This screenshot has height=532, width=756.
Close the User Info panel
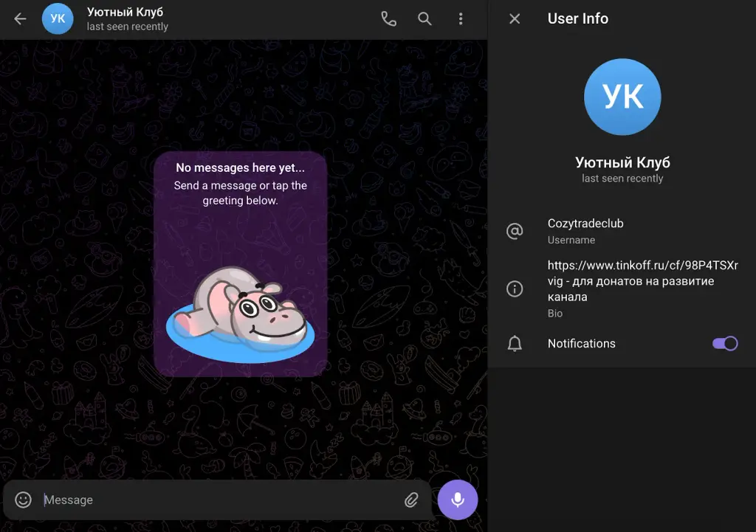(515, 18)
